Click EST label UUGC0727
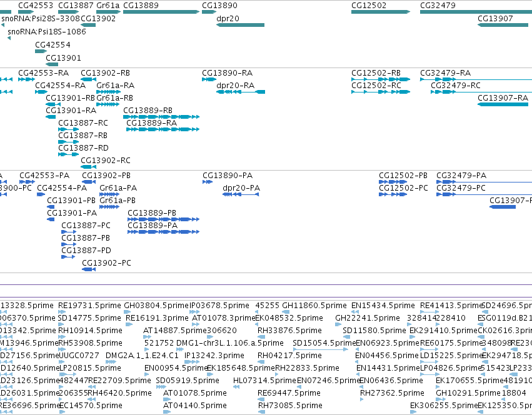Viewport: 532px width, 415px height. coord(79,355)
